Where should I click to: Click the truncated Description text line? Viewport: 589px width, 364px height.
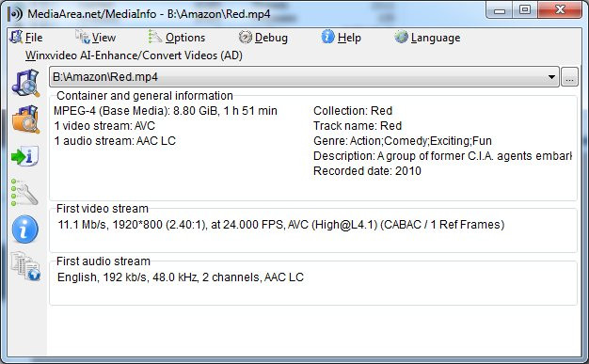(442, 156)
